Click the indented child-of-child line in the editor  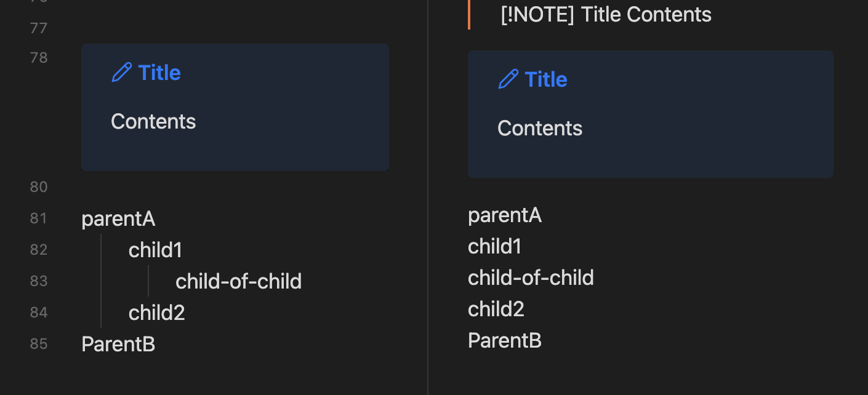238,282
